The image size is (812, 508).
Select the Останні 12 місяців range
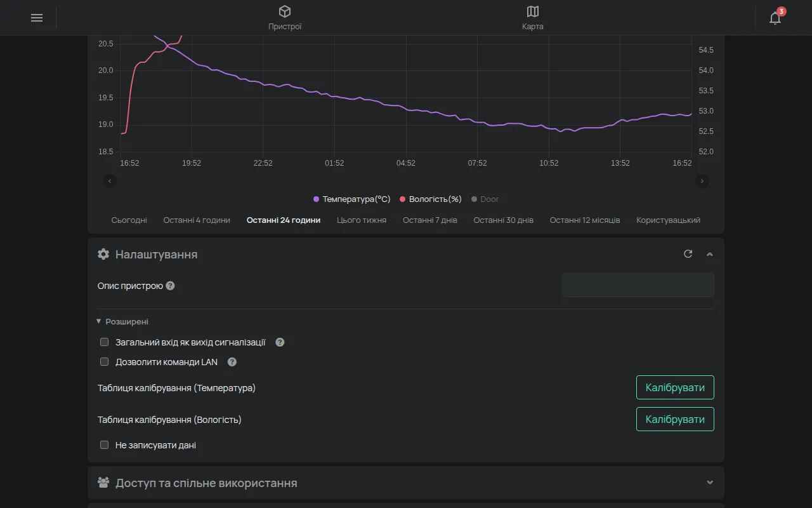coord(585,220)
